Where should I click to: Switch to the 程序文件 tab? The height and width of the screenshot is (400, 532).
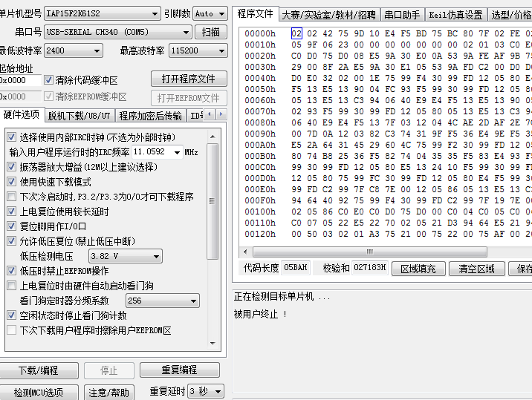tap(255, 13)
